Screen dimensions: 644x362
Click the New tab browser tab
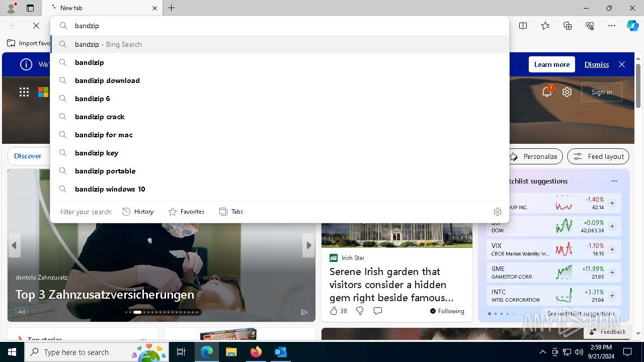tap(102, 8)
